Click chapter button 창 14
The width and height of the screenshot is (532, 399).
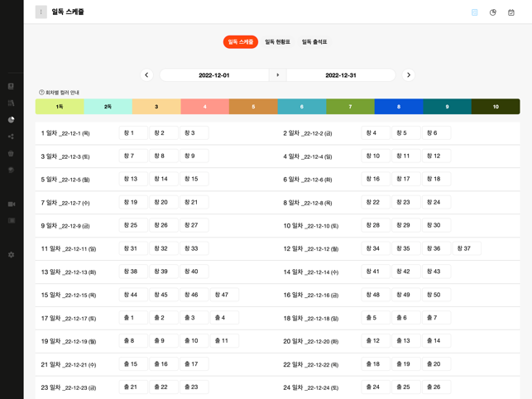tap(164, 179)
